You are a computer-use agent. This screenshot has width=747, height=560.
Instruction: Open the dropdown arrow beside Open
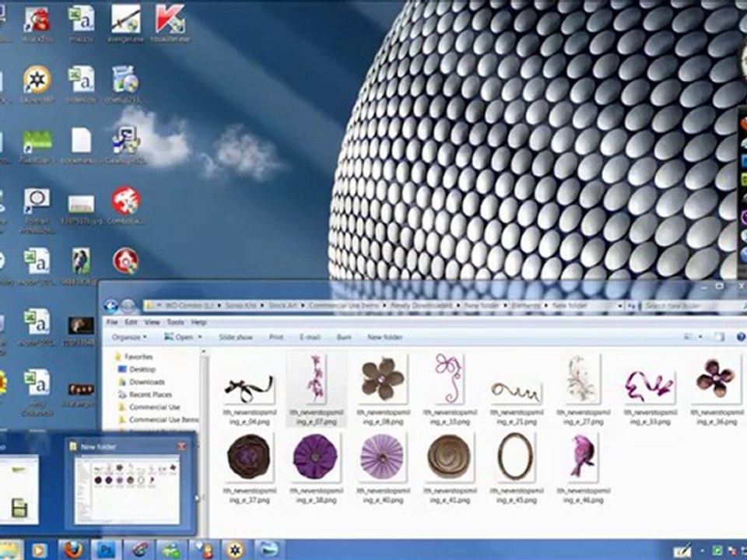click(x=200, y=337)
